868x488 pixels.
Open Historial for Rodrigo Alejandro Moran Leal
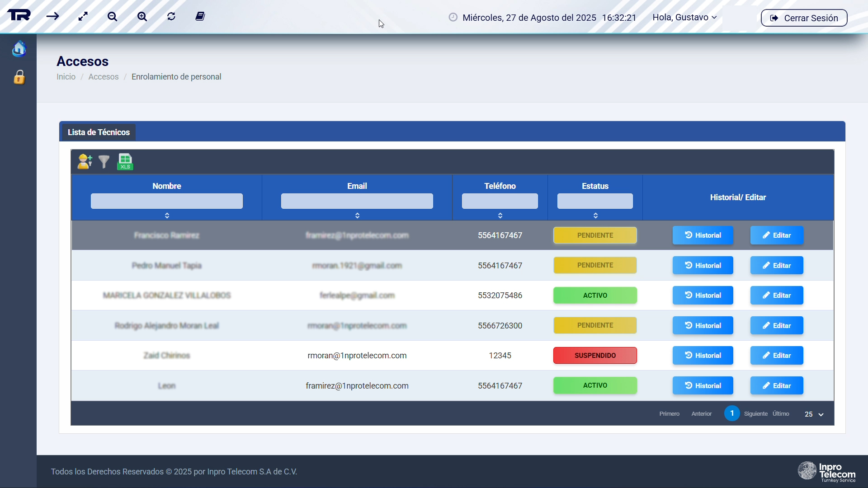click(703, 326)
